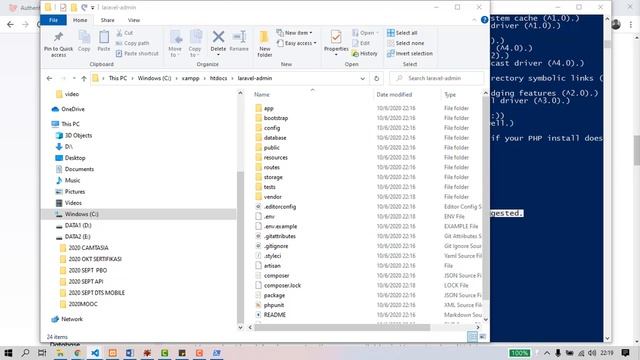The width and height of the screenshot is (640, 360).
Task: Click the file list horizontal scrollbar
Action: [x=342, y=327]
